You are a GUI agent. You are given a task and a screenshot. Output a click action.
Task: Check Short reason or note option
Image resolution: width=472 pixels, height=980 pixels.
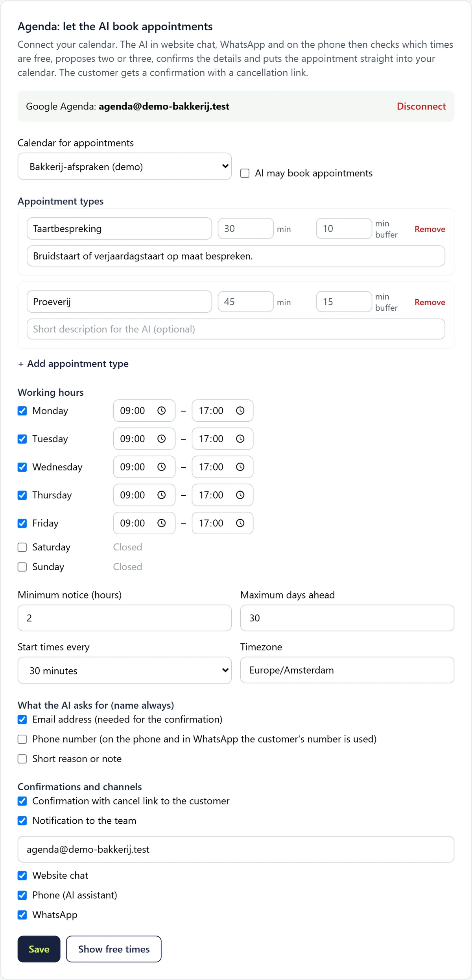(22, 759)
